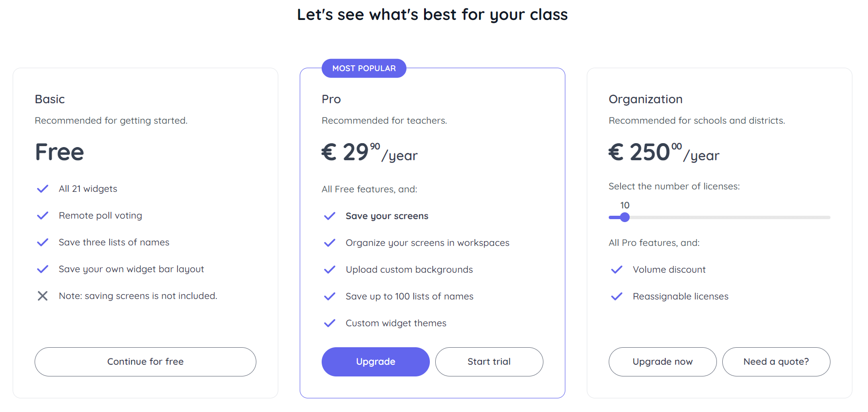The image size is (868, 412).
Task: Click checkmark beside Save up to 100 lists
Action: (x=330, y=297)
